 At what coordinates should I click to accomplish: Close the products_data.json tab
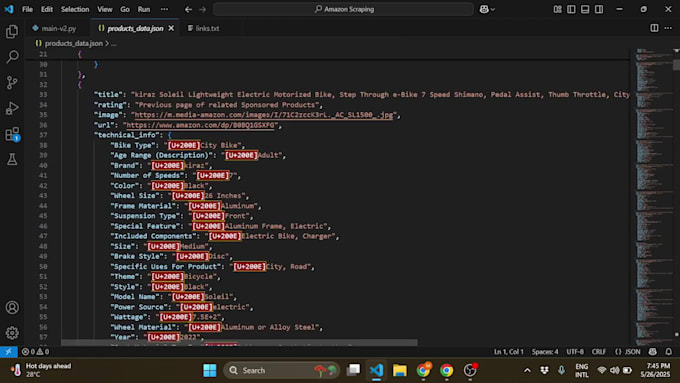click(171, 28)
